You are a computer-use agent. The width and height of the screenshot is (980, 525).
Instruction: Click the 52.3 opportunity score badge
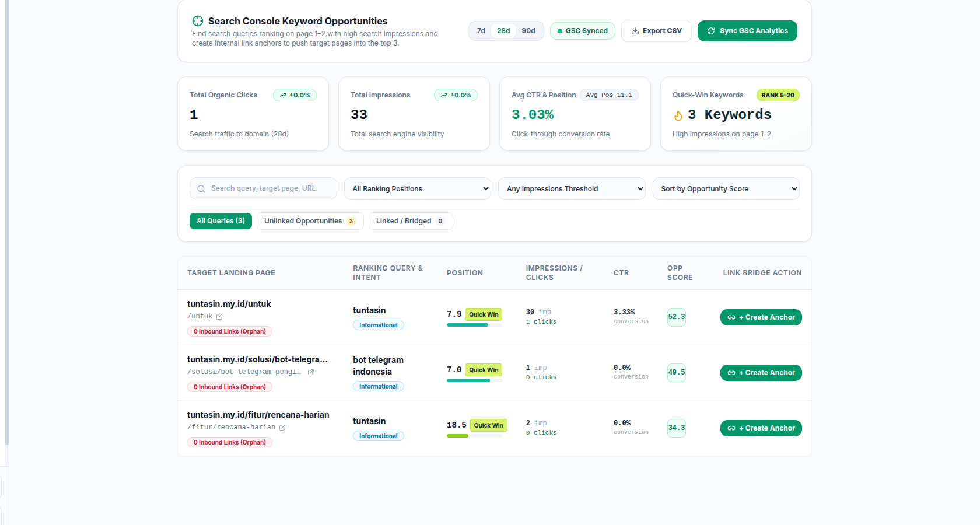click(677, 317)
